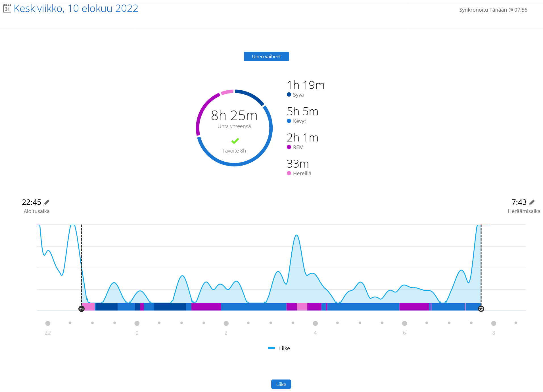The height and width of the screenshot is (392, 543).
Task: Select the REM purple legend dot
Action: coord(289,147)
